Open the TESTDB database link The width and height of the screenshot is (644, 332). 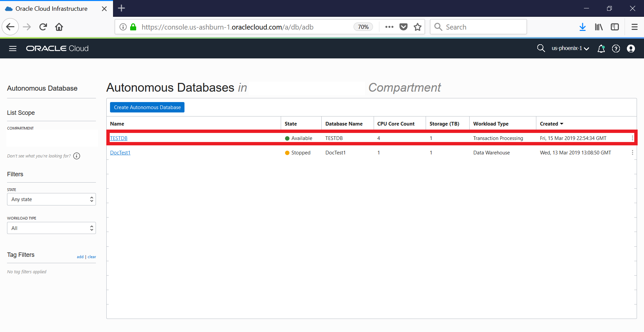[x=119, y=138]
